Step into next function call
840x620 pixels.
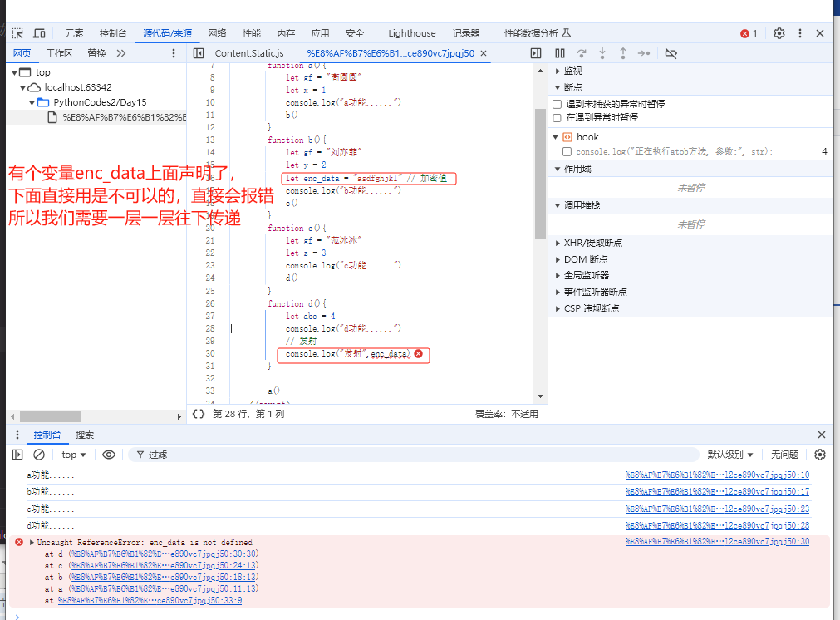pyautogui.click(x=602, y=53)
